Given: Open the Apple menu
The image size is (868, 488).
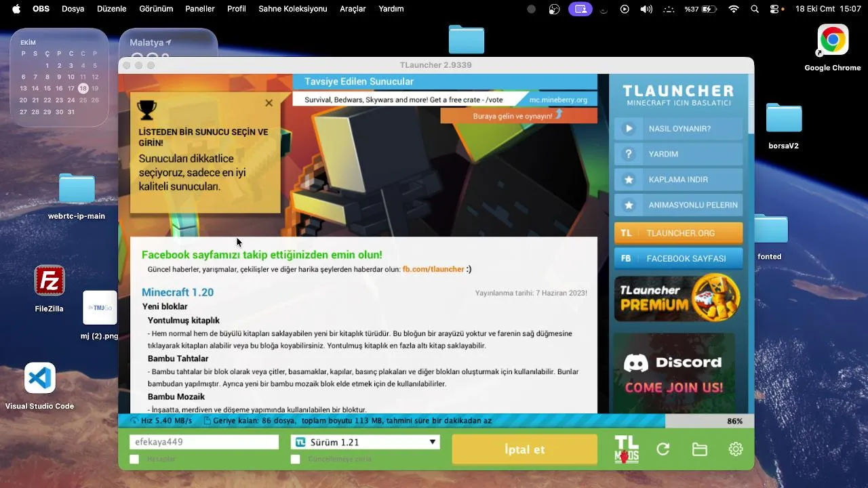Looking at the screenshot, I should (x=16, y=9).
